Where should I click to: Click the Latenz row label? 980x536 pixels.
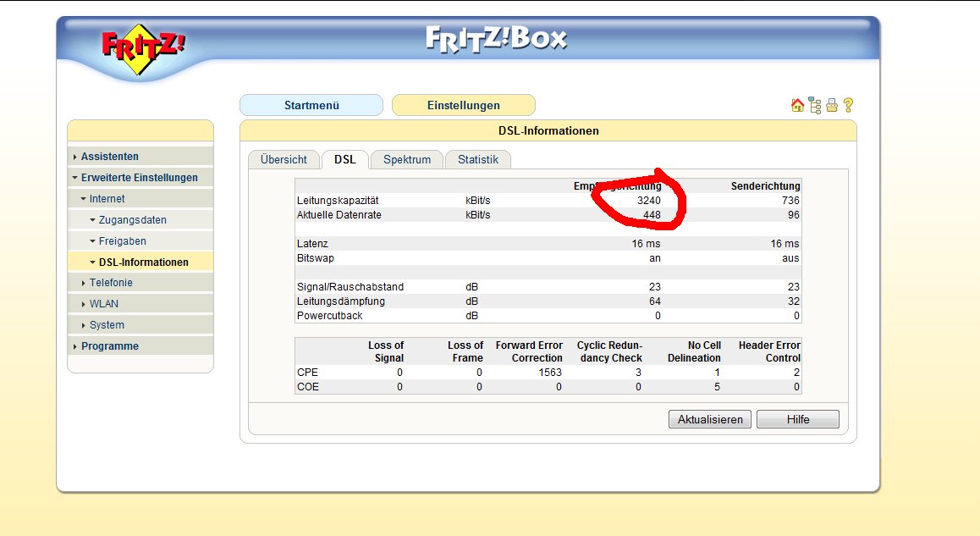coord(312,243)
